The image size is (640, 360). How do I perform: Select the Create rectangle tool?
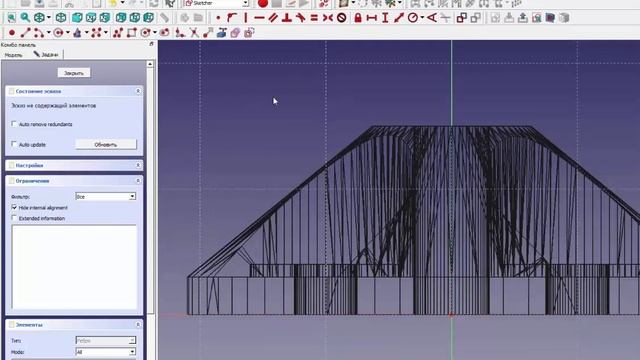(131, 33)
